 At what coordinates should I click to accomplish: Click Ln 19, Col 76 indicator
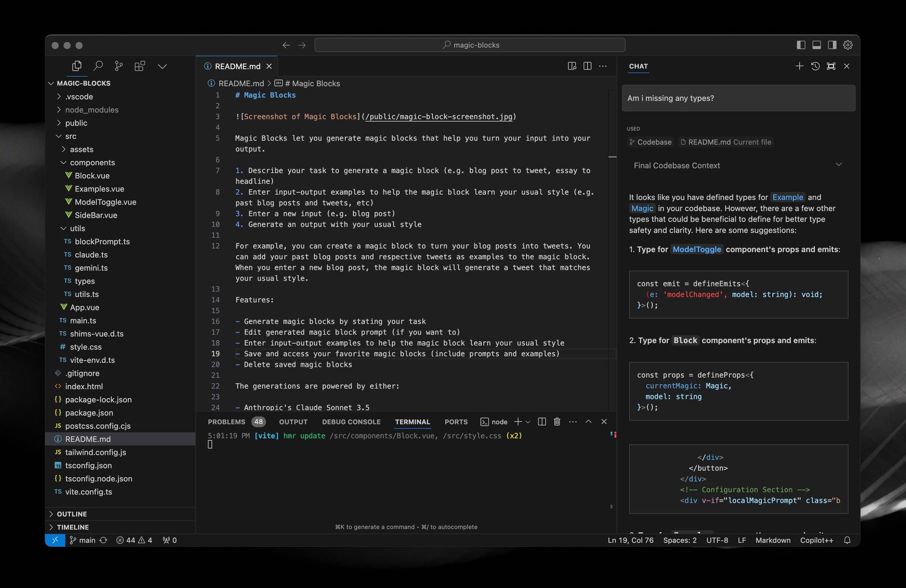click(630, 540)
